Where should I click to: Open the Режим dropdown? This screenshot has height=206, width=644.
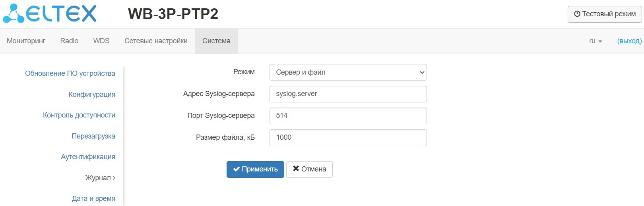pyautogui.click(x=348, y=72)
